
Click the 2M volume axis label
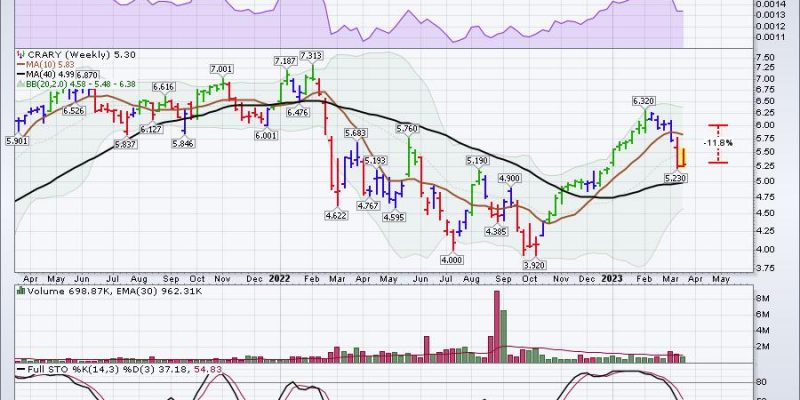[x=765, y=347]
